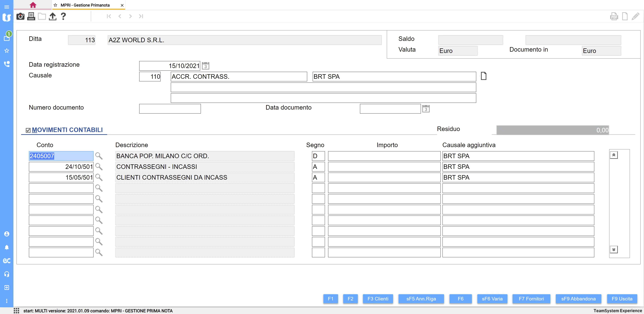Open calendar picker for Data documento
This screenshot has width=644, height=314.
click(x=426, y=109)
